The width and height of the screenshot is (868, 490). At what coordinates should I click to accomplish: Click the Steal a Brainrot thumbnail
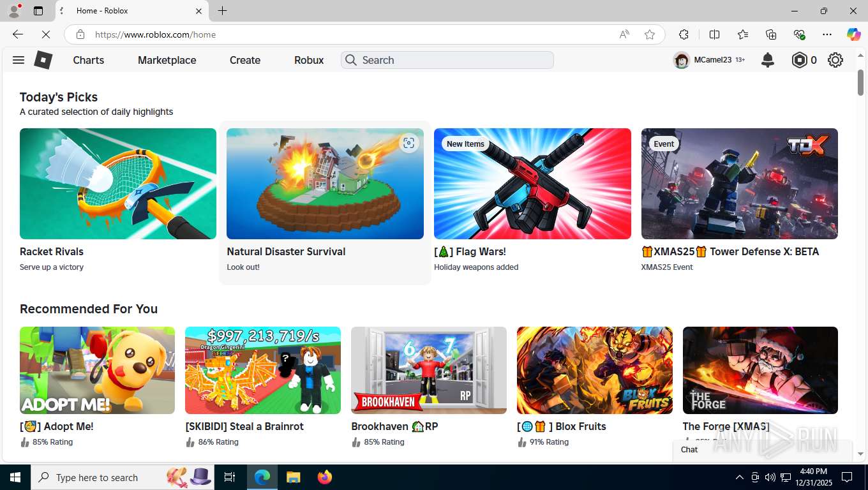tap(263, 370)
